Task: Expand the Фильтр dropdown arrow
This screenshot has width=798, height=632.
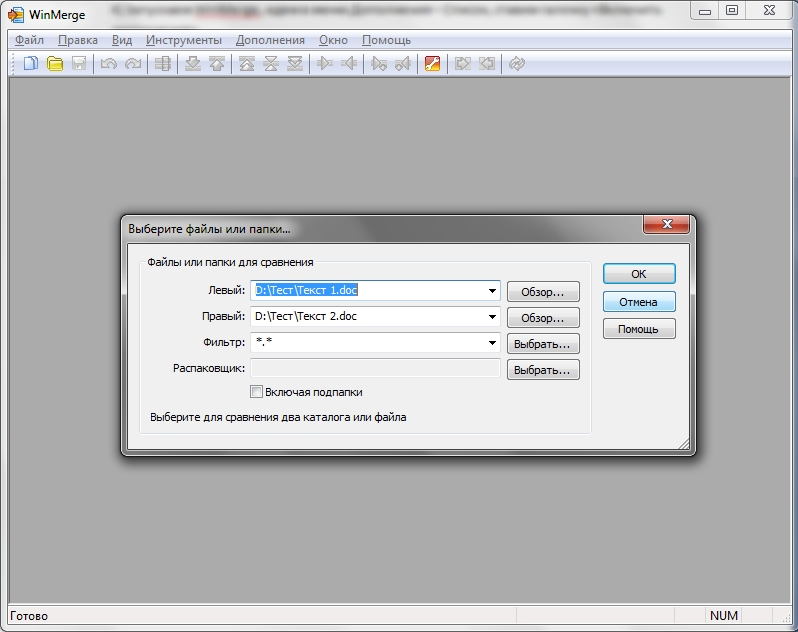Action: click(492, 342)
